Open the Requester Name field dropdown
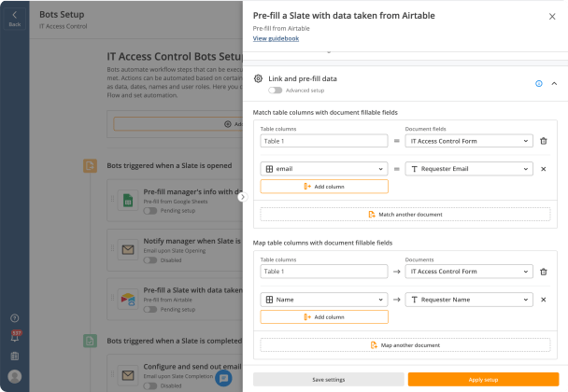The height and width of the screenshot is (392, 568). tap(469, 300)
